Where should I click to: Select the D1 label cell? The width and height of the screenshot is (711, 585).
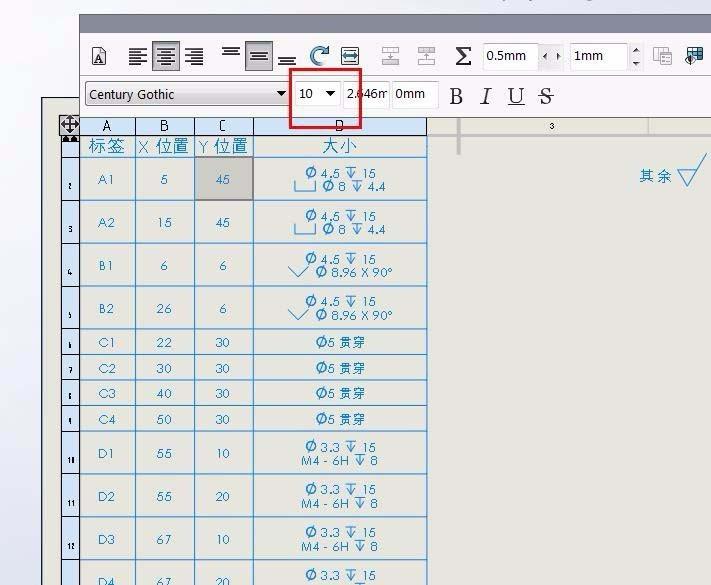coord(107,453)
